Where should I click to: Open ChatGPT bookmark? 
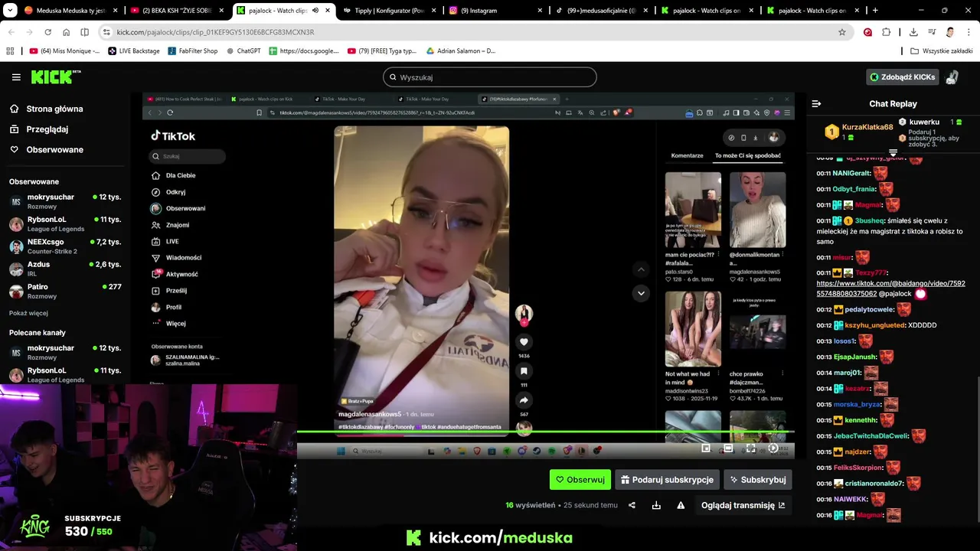point(243,51)
